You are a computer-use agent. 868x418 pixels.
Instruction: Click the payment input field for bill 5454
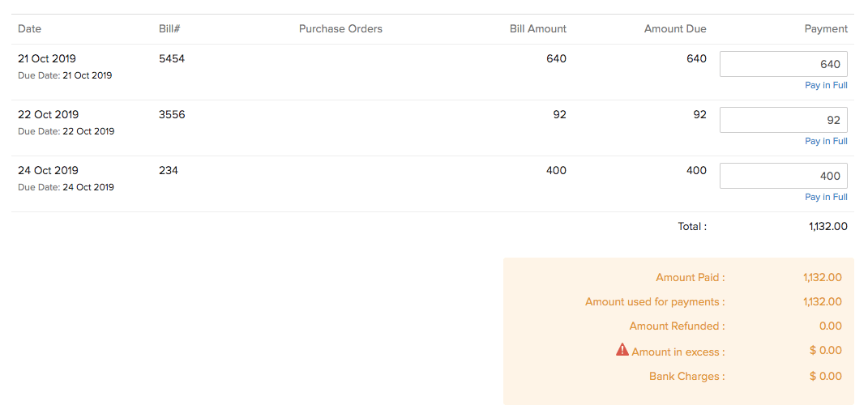coord(783,64)
